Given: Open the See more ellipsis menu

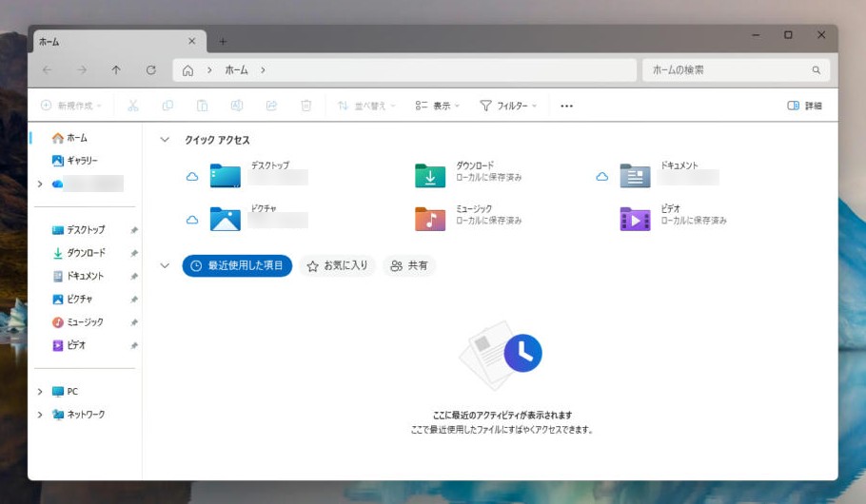Looking at the screenshot, I should pos(566,106).
